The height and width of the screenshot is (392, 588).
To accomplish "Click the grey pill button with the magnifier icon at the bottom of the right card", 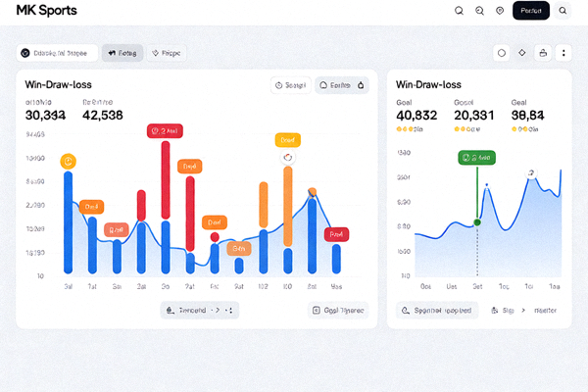I will [x=437, y=311].
